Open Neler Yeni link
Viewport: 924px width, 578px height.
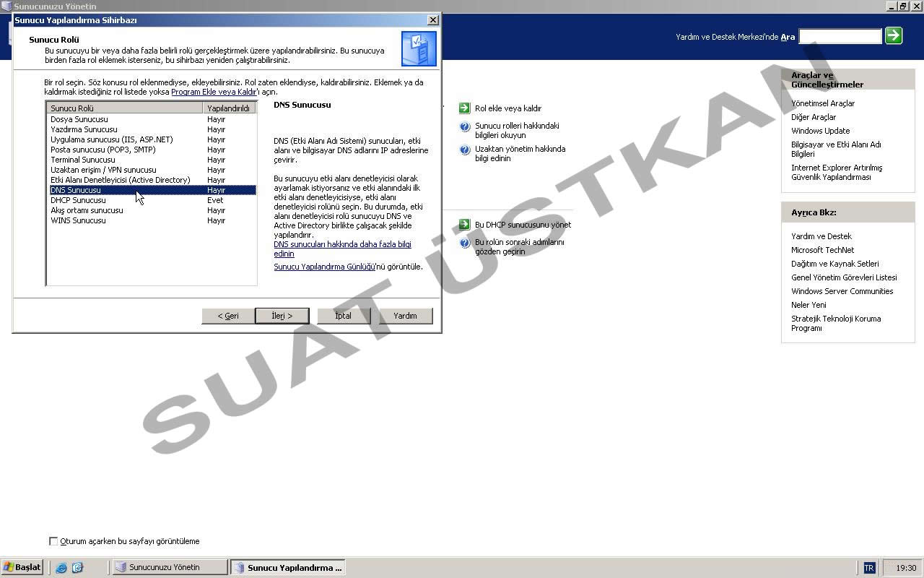[808, 305]
